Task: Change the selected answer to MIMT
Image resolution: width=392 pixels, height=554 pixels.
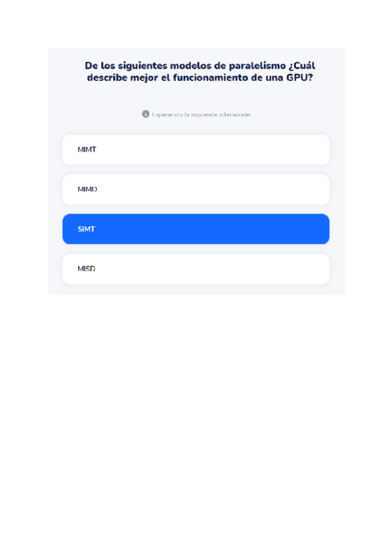Action: [195, 150]
